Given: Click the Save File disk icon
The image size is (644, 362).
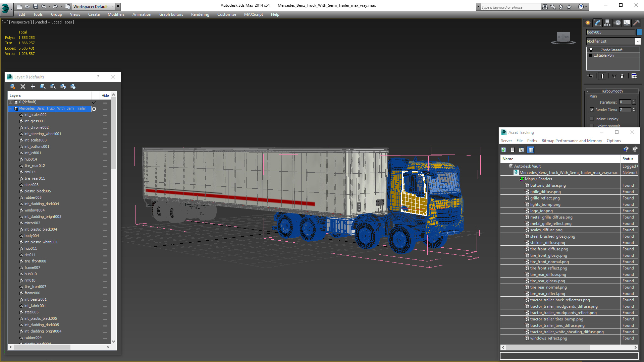Looking at the screenshot, I should (35, 6).
